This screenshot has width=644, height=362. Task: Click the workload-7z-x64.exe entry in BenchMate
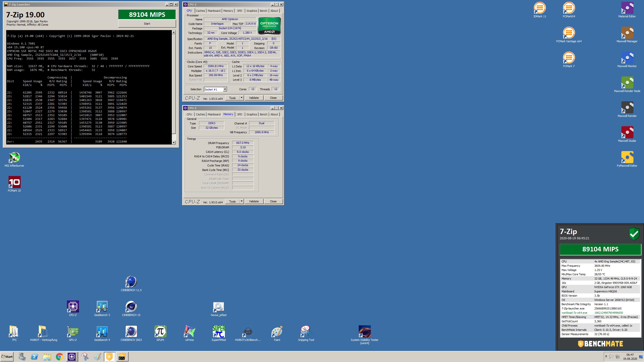click(x=600, y=313)
